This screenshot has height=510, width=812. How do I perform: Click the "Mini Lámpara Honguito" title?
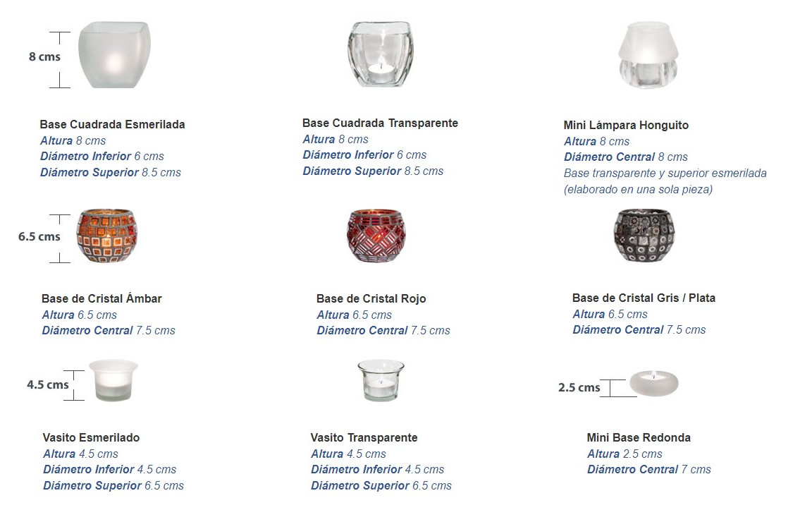pos(626,125)
